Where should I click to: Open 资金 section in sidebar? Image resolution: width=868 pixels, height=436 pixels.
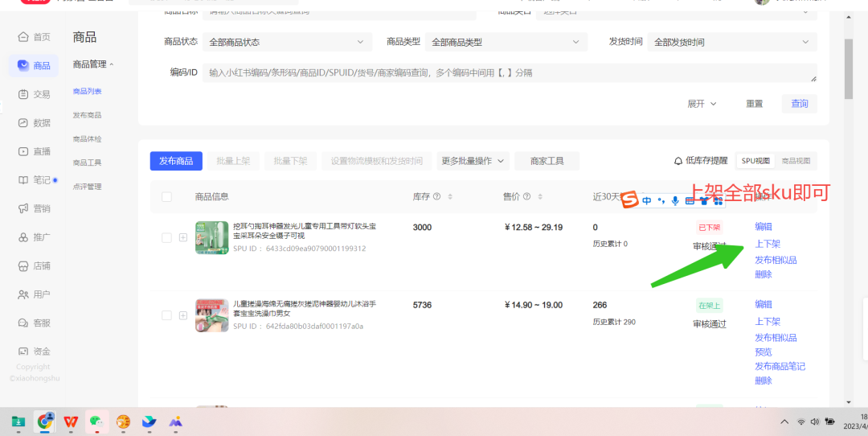tap(34, 352)
